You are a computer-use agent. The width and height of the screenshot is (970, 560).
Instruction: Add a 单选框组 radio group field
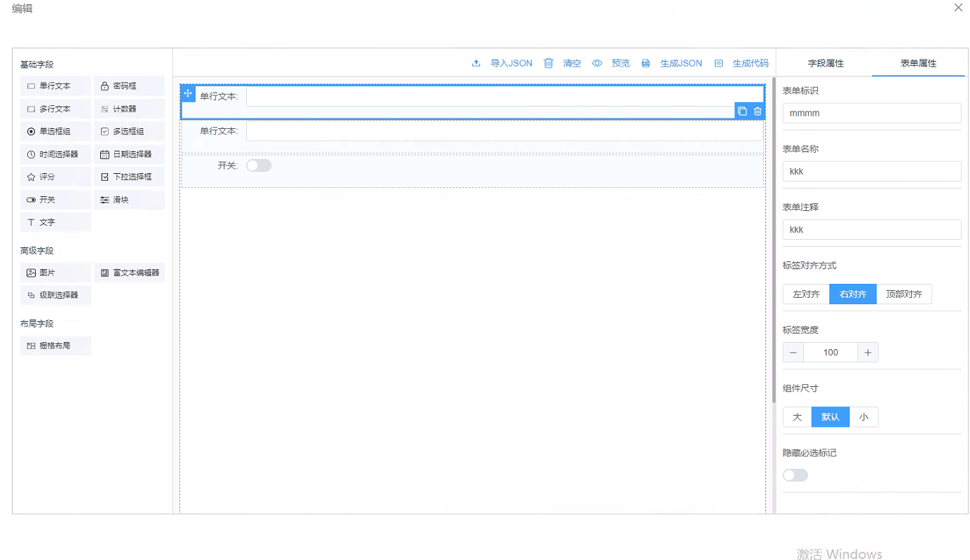tap(55, 132)
